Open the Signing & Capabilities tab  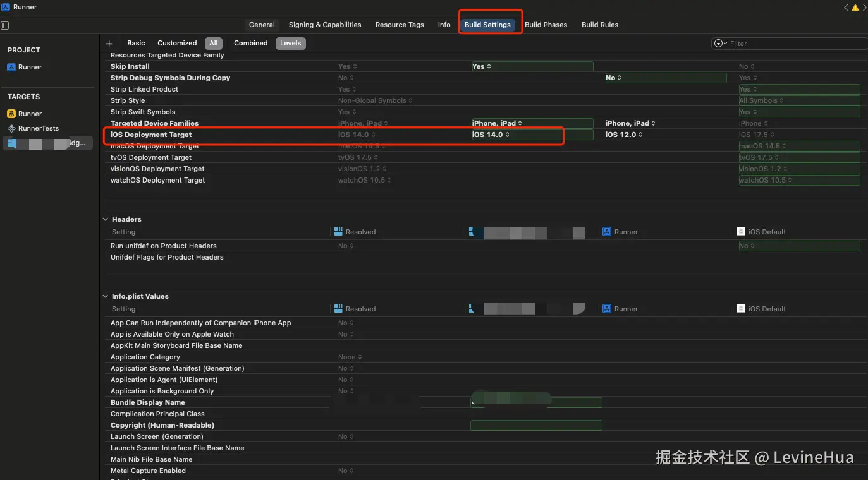tap(325, 25)
